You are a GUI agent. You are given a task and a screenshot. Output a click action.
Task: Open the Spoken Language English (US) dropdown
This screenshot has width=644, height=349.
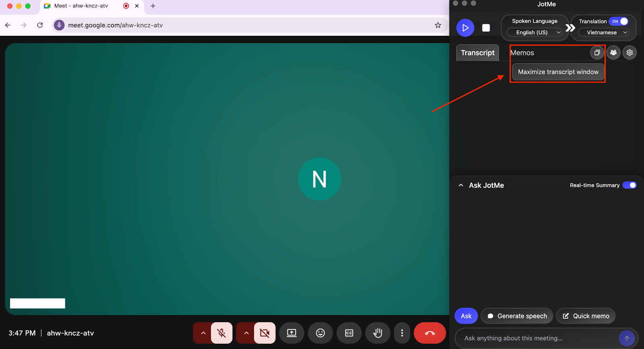click(x=535, y=33)
